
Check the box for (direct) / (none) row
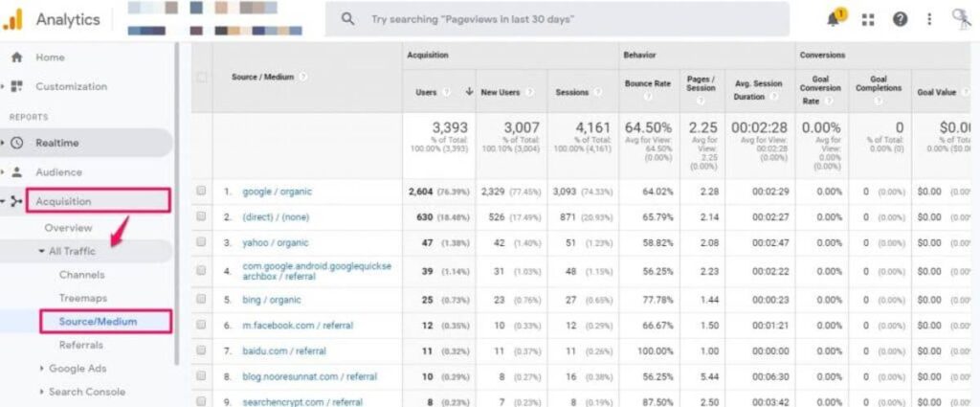tap(201, 216)
